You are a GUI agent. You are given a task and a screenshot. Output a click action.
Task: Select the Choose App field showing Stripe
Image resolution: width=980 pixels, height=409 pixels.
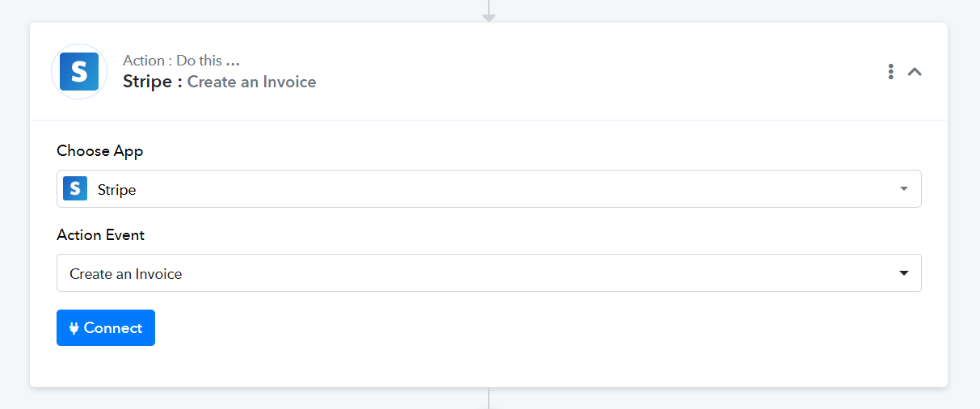pos(489,188)
